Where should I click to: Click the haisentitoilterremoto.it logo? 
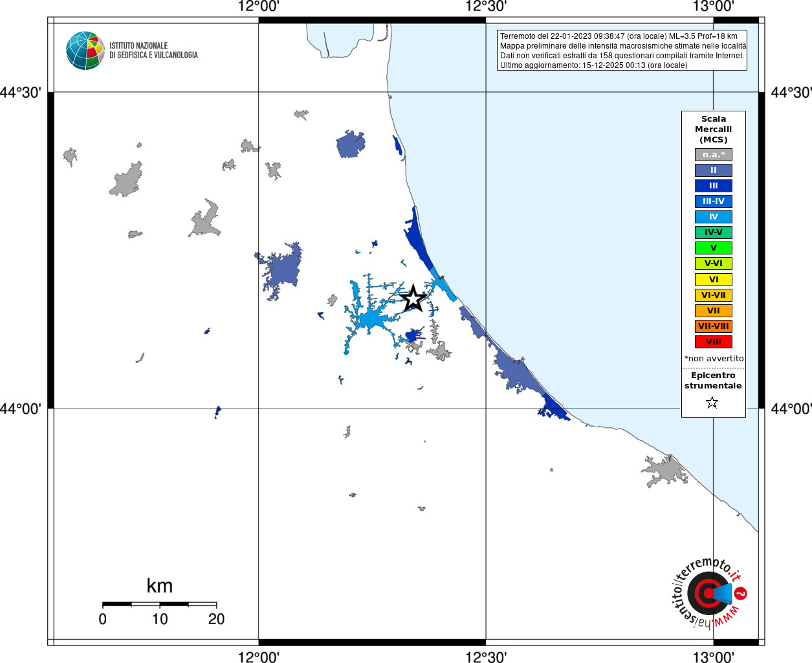(709, 592)
